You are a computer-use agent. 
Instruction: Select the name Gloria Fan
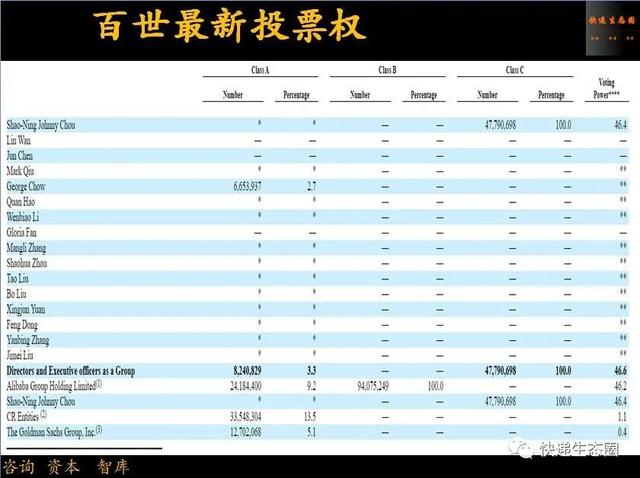coord(21,232)
